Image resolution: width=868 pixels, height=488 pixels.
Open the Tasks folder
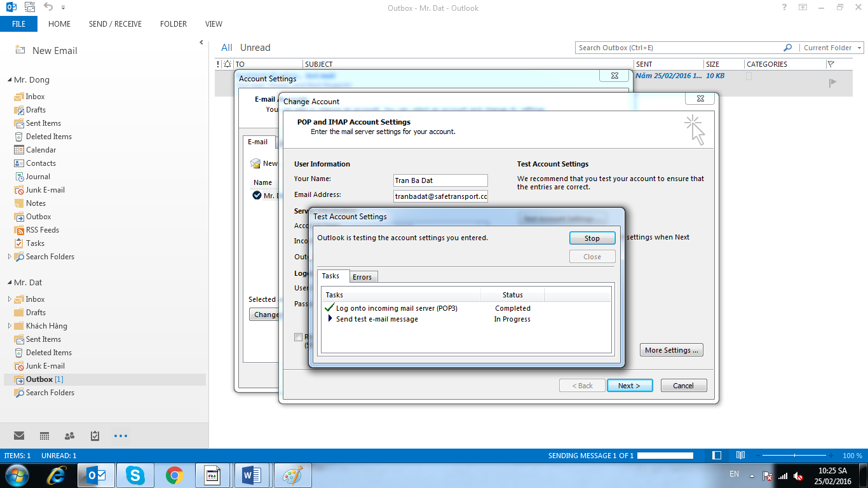tap(35, 243)
